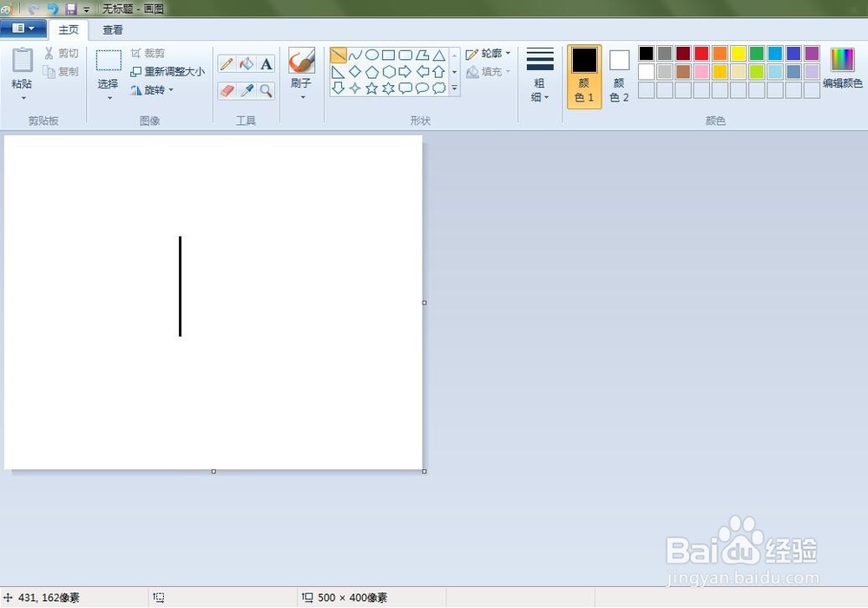The height and width of the screenshot is (608, 868).
Task: Open the blue Paint file menu button
Action: [23, 29]
